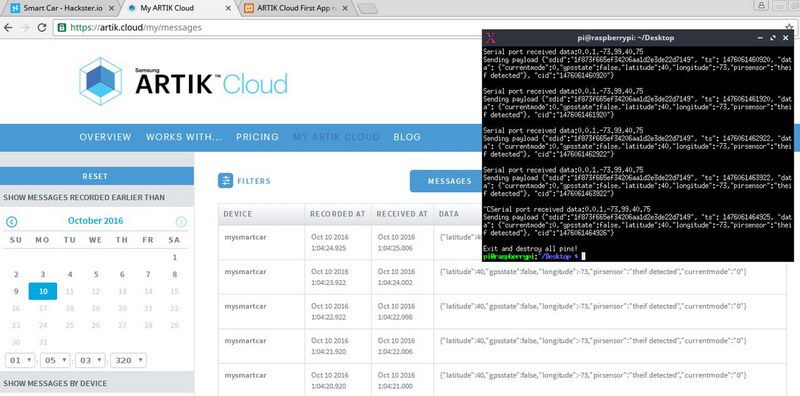Switch to Smart Car - Hackster.io tab
Image resolution: width=800 pixels, height=396 pixels.
63,9
